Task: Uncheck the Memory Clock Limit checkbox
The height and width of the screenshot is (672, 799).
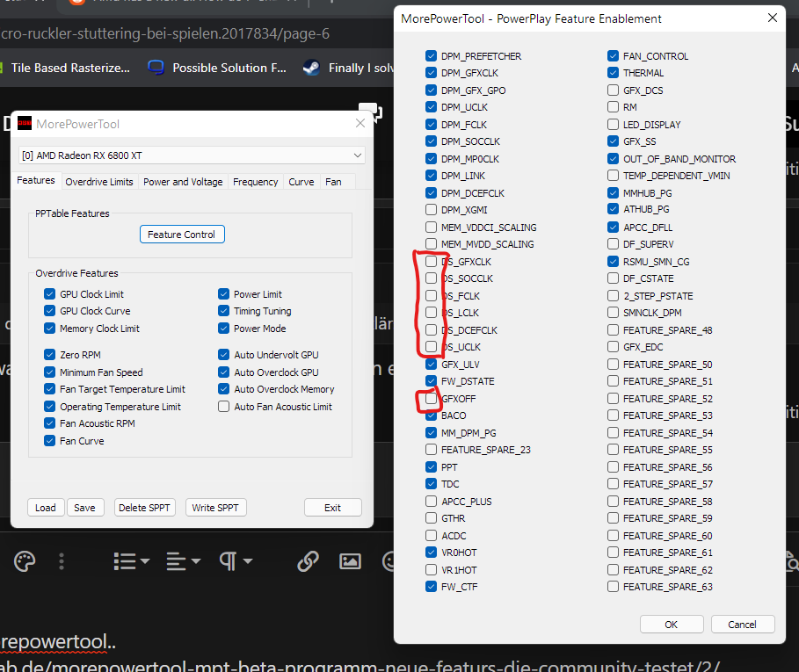Action: point(49,328)
